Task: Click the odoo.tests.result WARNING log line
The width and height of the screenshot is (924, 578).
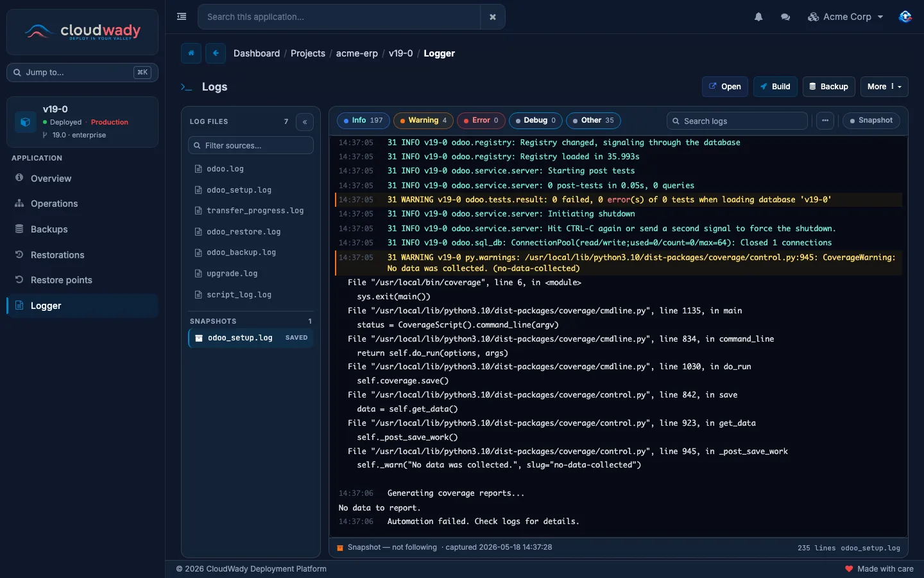Action: [619, 200]
